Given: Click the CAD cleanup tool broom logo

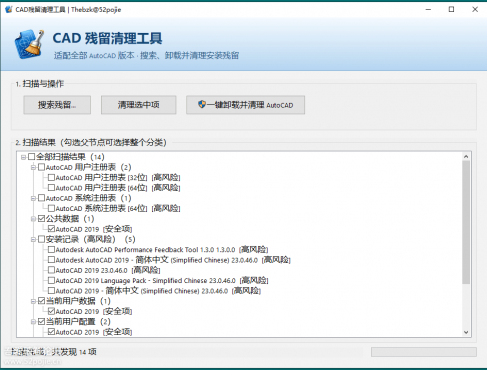Looking at the screenshot, I should (x=29, y=45).
